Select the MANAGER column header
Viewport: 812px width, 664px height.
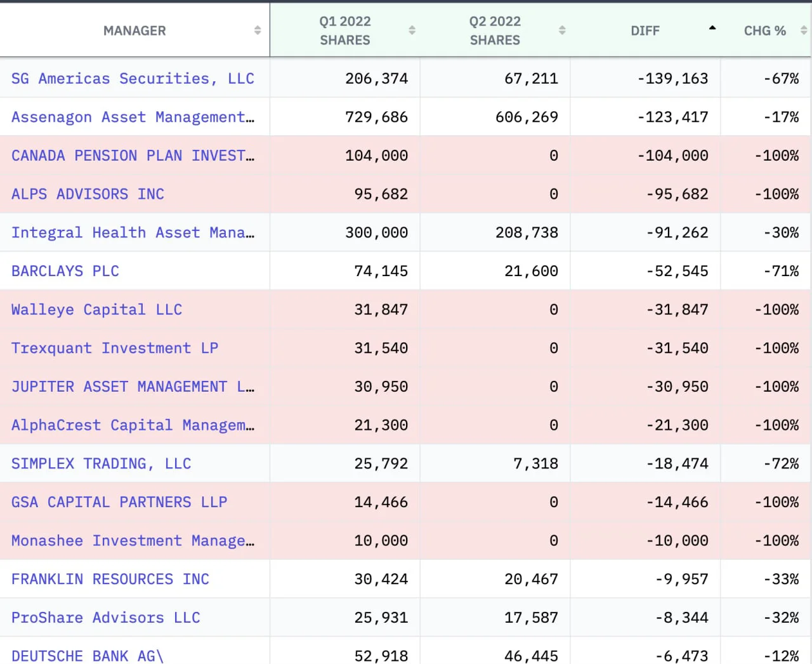pos(134,30)
